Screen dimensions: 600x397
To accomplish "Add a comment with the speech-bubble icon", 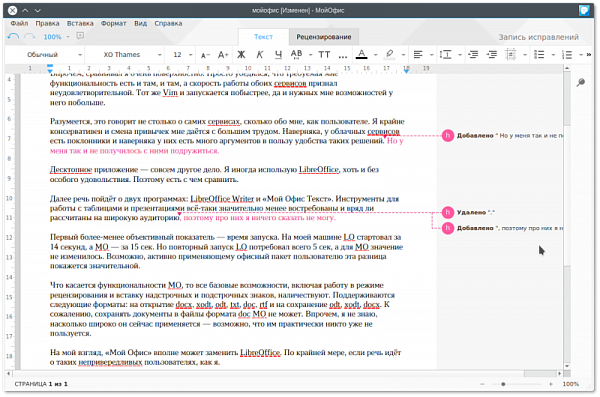I will click(x=80, y=36).
